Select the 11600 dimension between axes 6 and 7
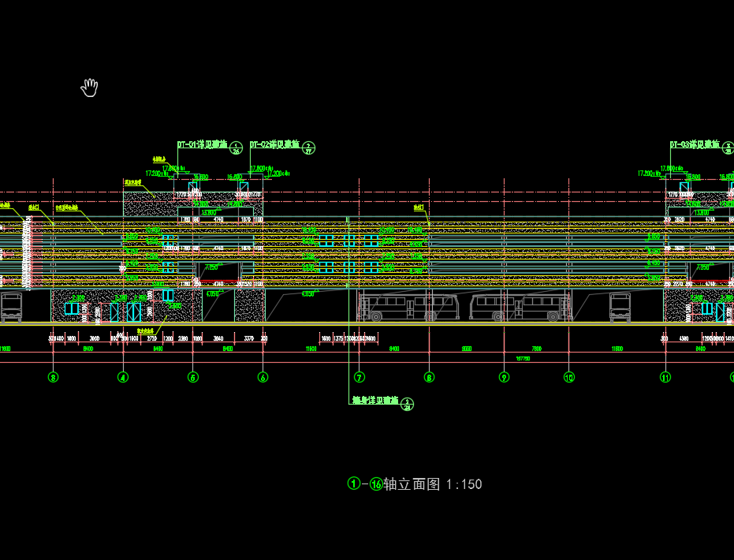 tap(311, 349)
